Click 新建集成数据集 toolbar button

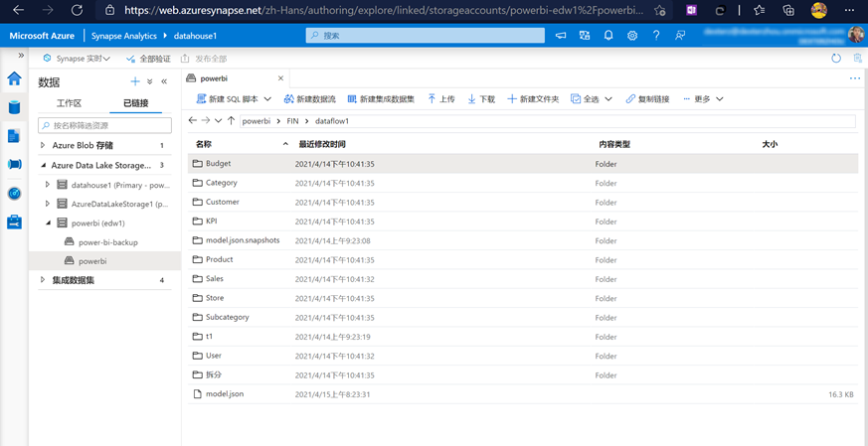[x=381, y=99]
